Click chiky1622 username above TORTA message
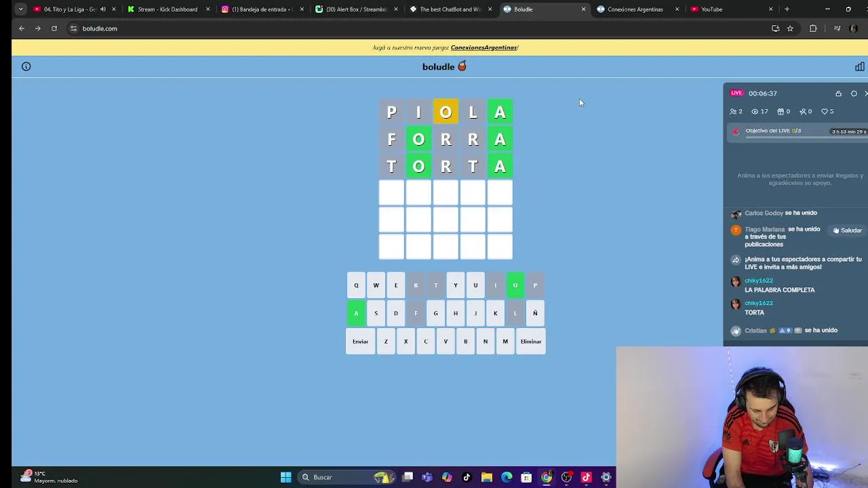The width and height of the screenshot is (868, 488). [x=759, y=303]
